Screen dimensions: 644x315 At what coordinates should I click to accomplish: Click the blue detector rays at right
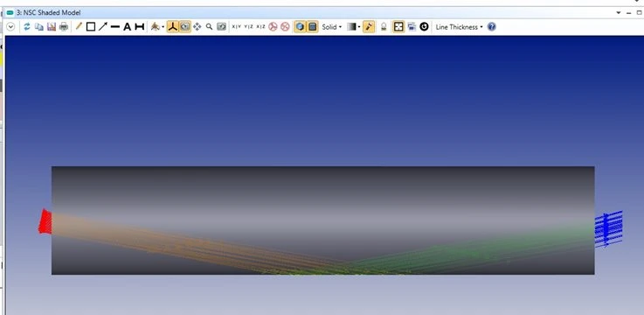609,229
